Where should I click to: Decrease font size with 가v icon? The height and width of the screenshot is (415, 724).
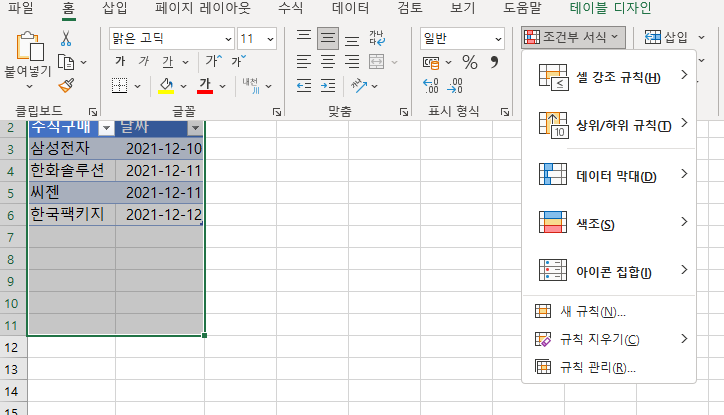click(x=239, y=61)
